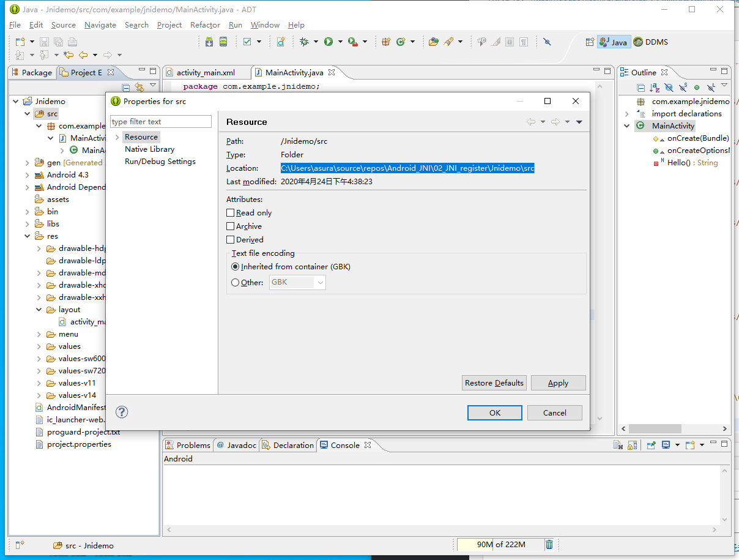Click Collapse All icon in Project Explorer

click(x=125, y=88)
